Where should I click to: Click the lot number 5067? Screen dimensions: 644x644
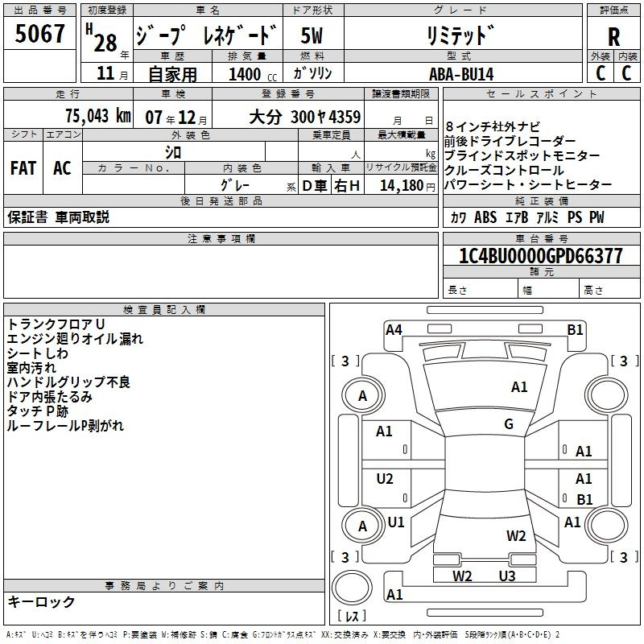[x=40, y=34]
